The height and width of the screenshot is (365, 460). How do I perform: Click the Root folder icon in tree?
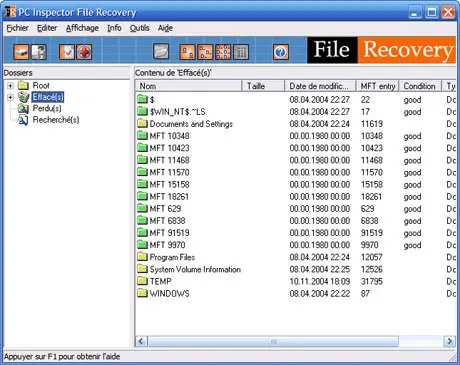(x=23, y=85)
